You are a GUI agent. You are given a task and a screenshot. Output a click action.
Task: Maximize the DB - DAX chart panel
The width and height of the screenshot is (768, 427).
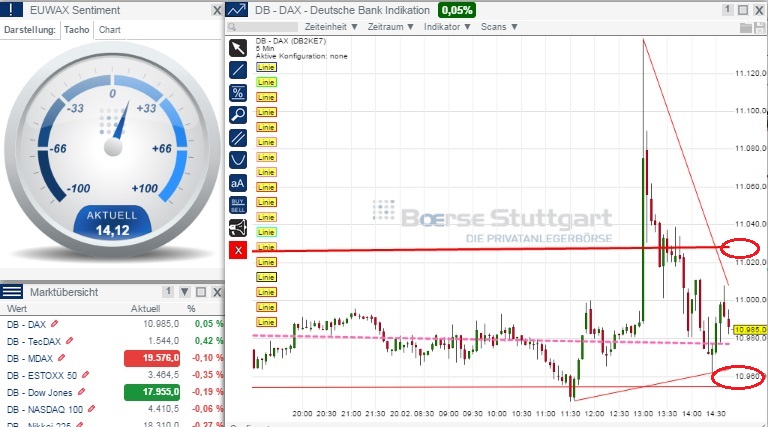point(743,10)
